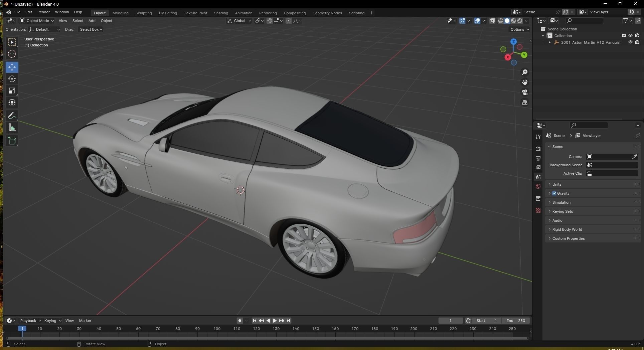Click the Y axis on navigation gizmo
The height and width of the screenshot is (350, 644).
click(x=524, y=55)
